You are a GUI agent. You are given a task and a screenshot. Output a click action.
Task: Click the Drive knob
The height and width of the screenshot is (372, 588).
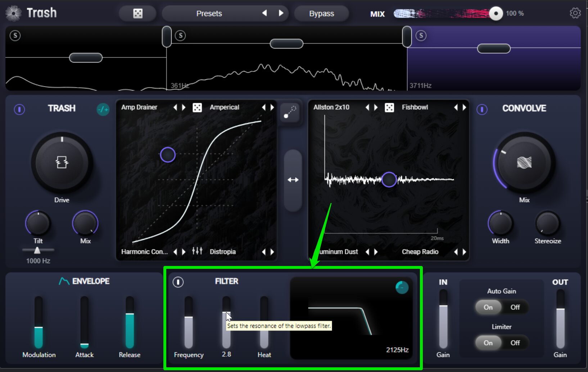tap(62, 163)
